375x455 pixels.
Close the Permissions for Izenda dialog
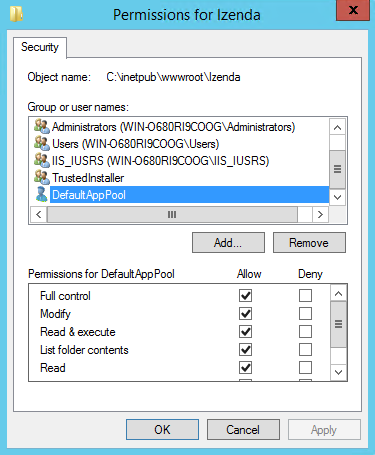pyautogui.click(x=353, y=10)
